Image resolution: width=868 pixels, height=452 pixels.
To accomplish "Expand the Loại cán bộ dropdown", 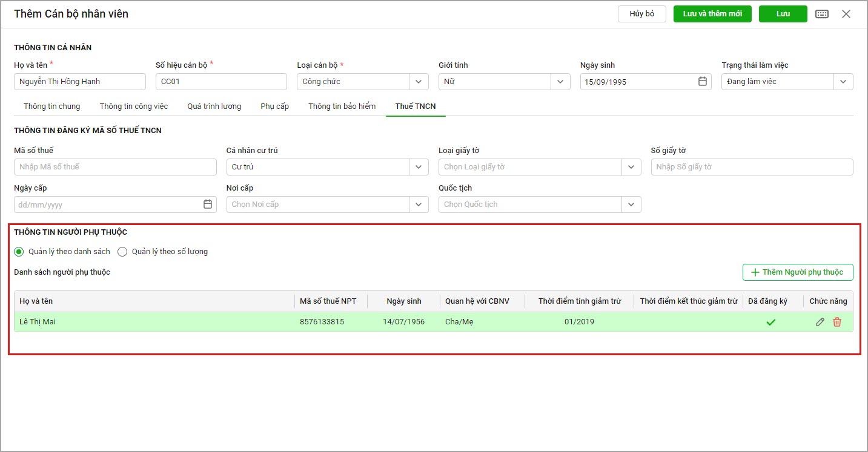I will tap(419, 82).
